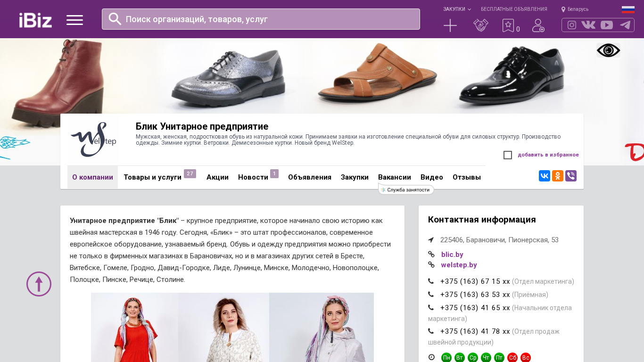Check the добавить в избранное checkbox
The image size is (644, 362).
point(508,155)
